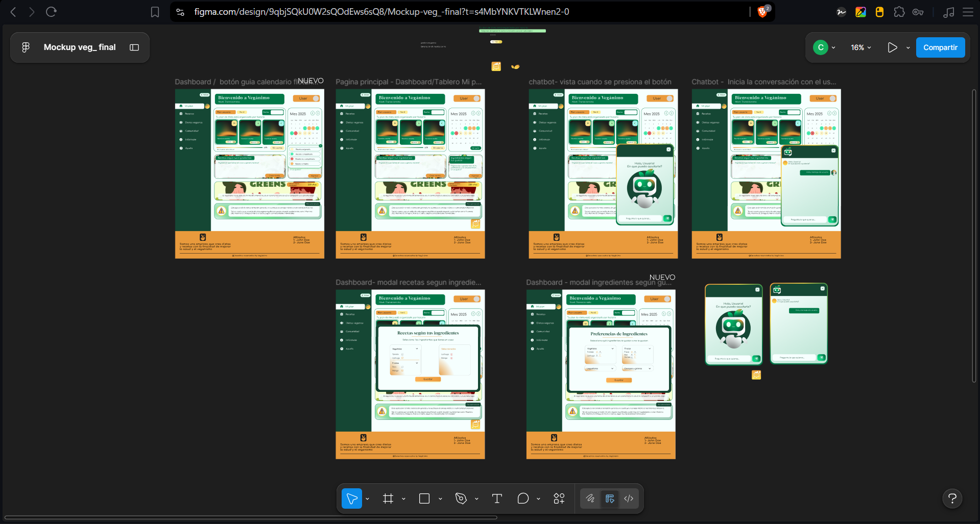
Task: Click the Compartir button
Action: pyautogui.click(x=940, y=47)
